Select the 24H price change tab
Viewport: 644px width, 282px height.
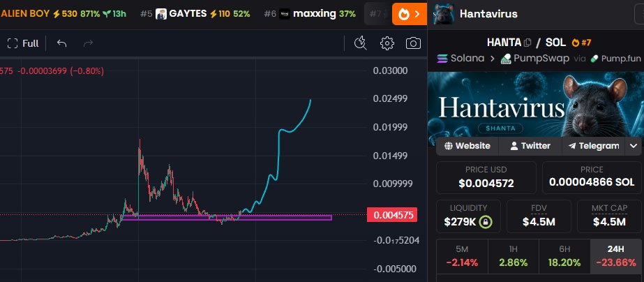[615, 256]
